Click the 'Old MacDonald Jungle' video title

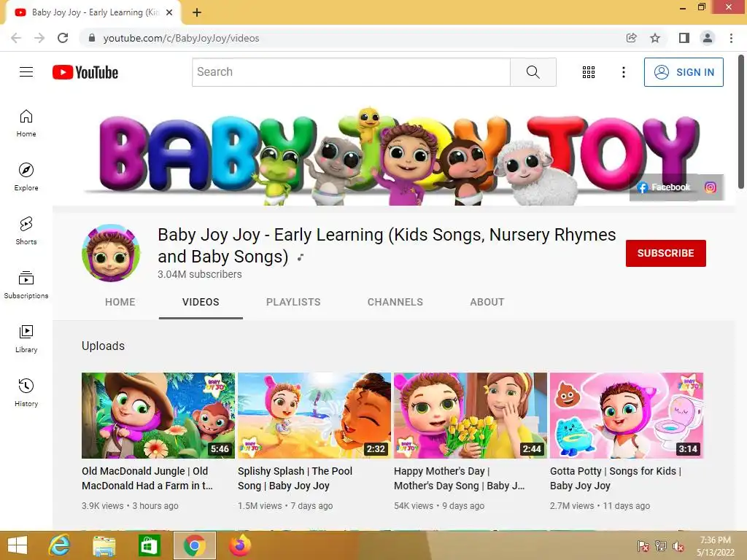pyautogui.click(x=147, y=478)
